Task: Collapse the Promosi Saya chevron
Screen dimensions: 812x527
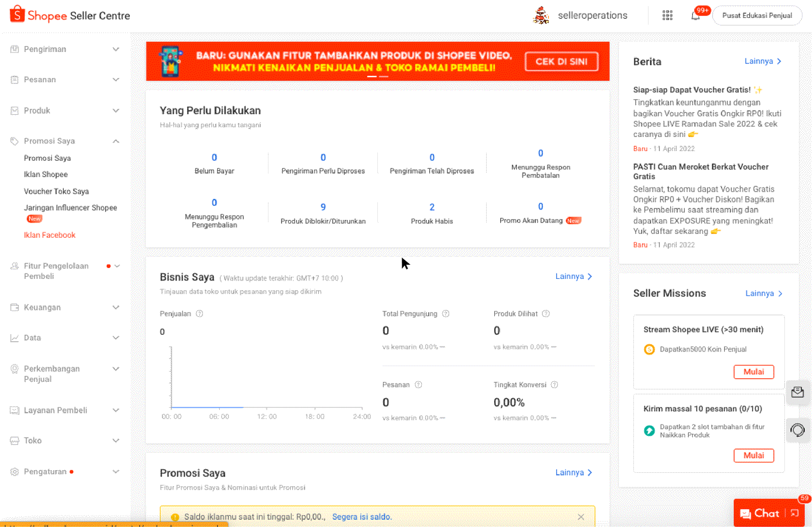Action: (x=116, y=141)
